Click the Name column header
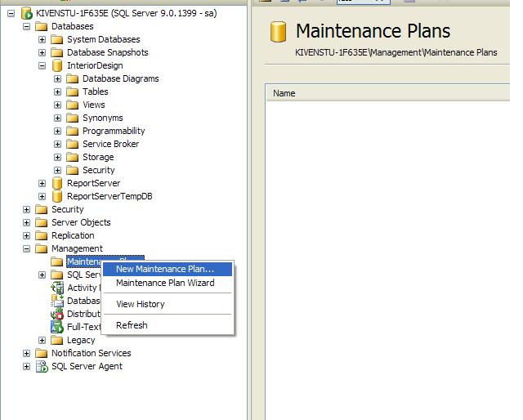The width and height of the screenshot is (523, 420). pos(284,93)
